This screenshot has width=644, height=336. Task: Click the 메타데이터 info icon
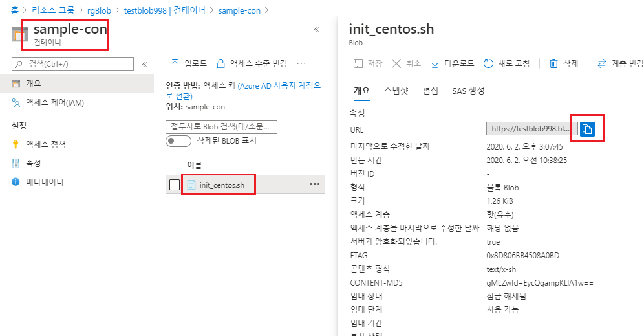16,182
